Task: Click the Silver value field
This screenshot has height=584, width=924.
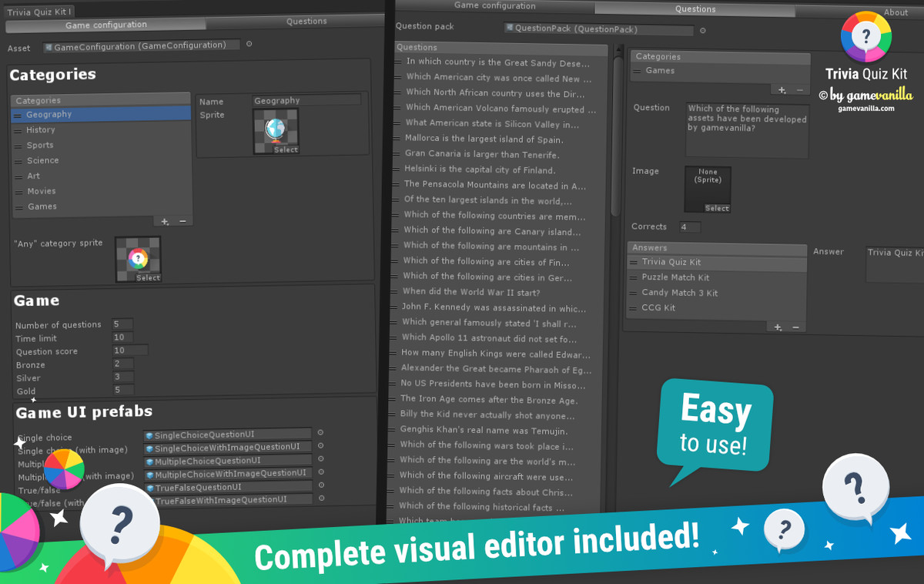Action: pyautogui.click(x=122, y=378)
